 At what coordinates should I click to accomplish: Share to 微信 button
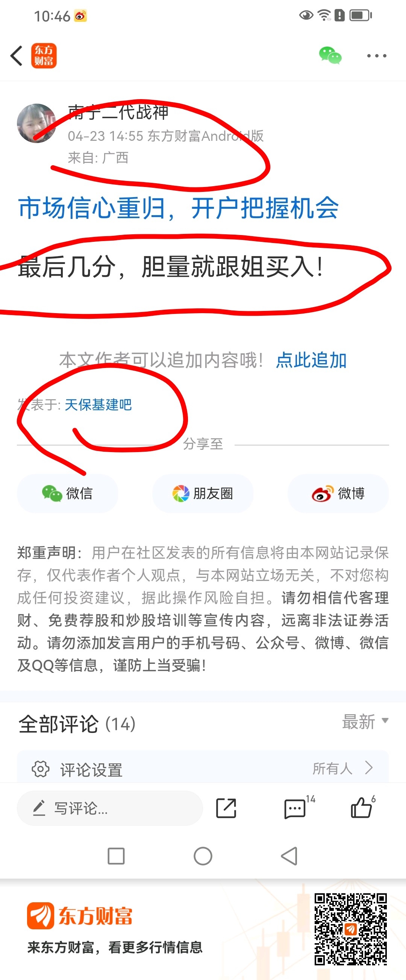tap(67, 493)
